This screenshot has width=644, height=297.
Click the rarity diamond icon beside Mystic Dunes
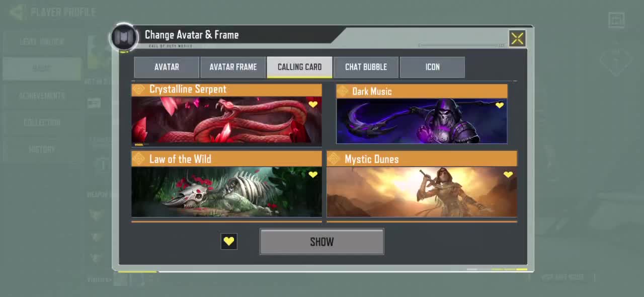click(334, 159)
